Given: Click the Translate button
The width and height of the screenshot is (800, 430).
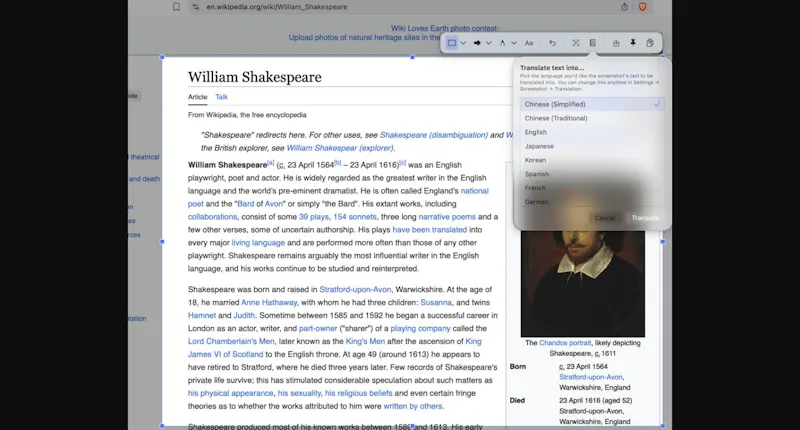Looking at the screenshot, I should pyautogui.click(x=645, y=218).
